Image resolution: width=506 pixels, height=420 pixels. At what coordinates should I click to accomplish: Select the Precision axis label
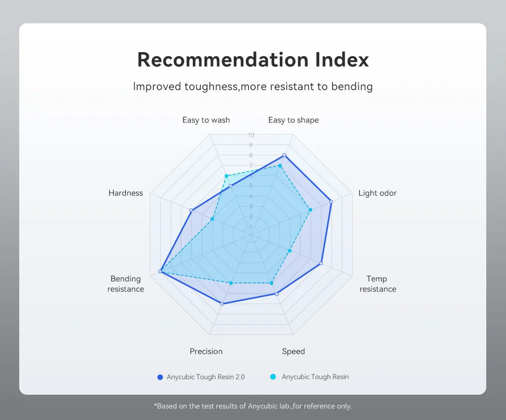[x=206, y=351]
